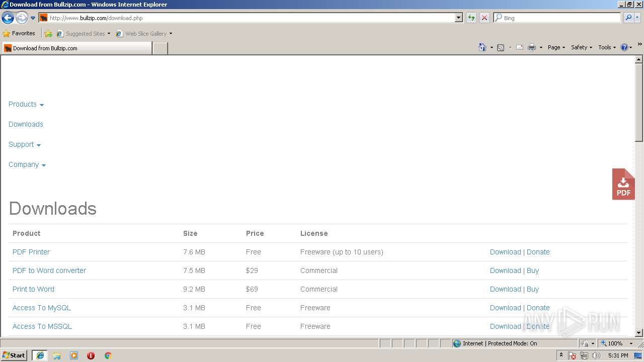
Task: Open the Web Slice Gallery link
Action: [144, 34]
